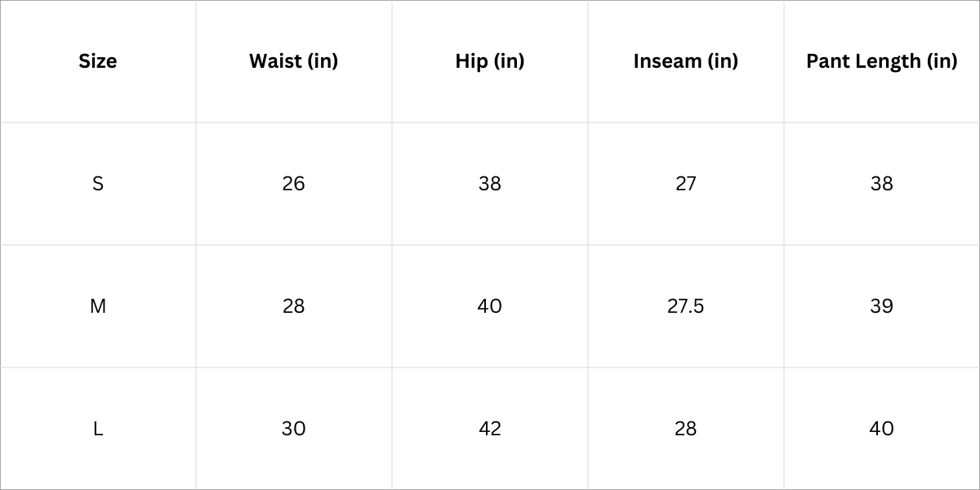Select hip value 42 for size L
Image resolution: width=980 pixels, height=490 pixels.
click(490, 429)
